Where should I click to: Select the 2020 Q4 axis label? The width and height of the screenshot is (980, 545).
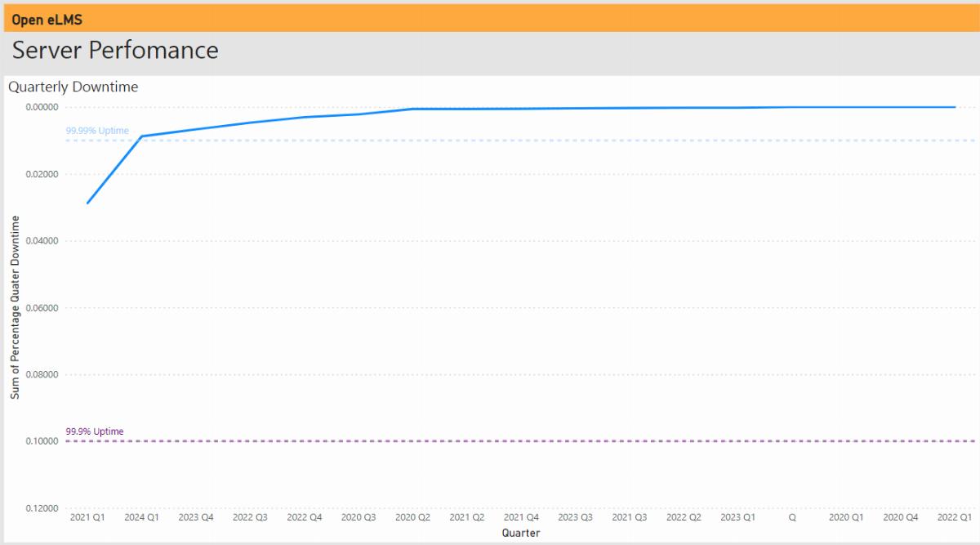pos(901,518)
